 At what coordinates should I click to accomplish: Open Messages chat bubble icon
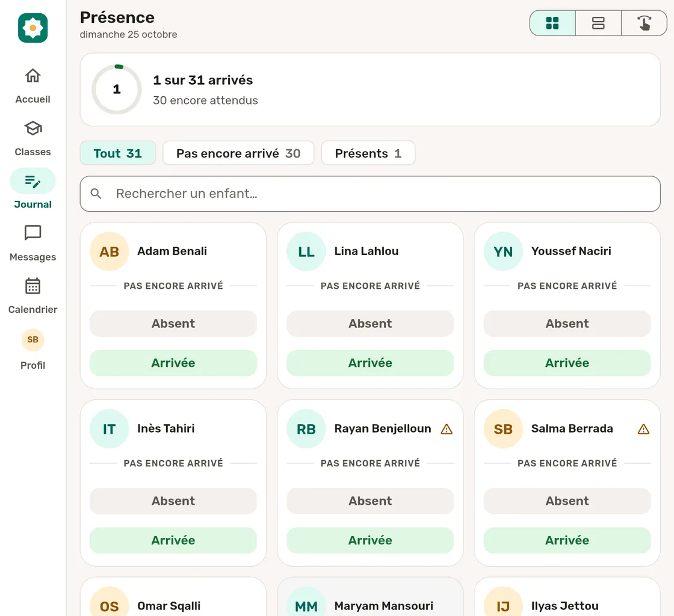(32, 233)
